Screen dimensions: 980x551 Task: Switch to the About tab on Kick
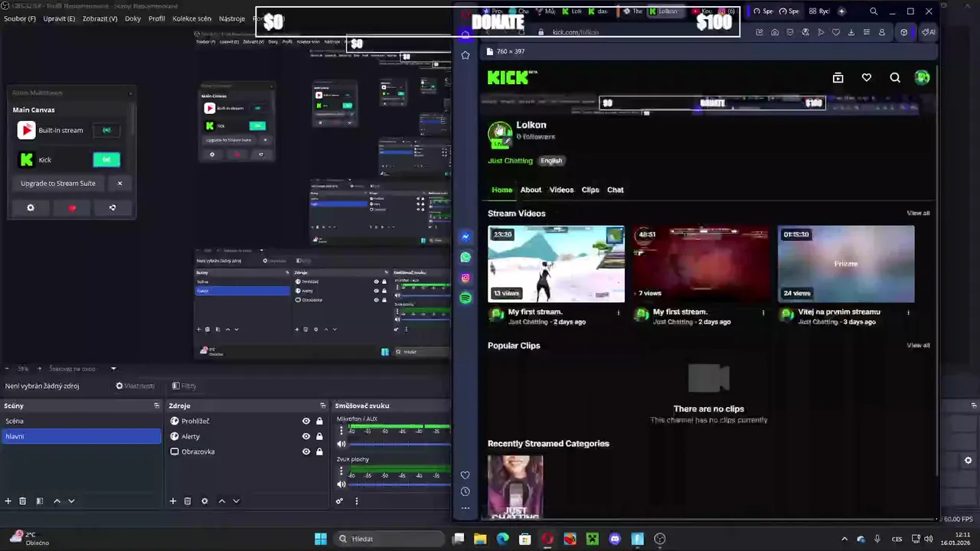(x=531, y=190)
